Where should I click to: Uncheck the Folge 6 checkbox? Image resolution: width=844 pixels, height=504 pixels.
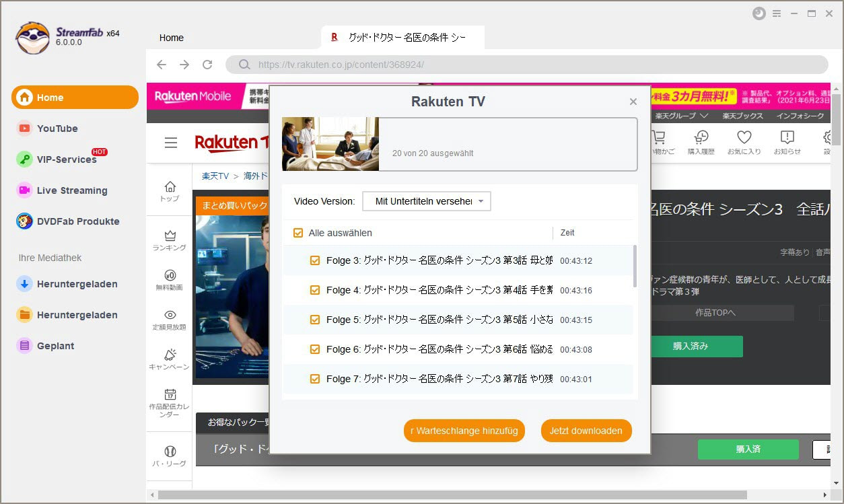[314, 349]
